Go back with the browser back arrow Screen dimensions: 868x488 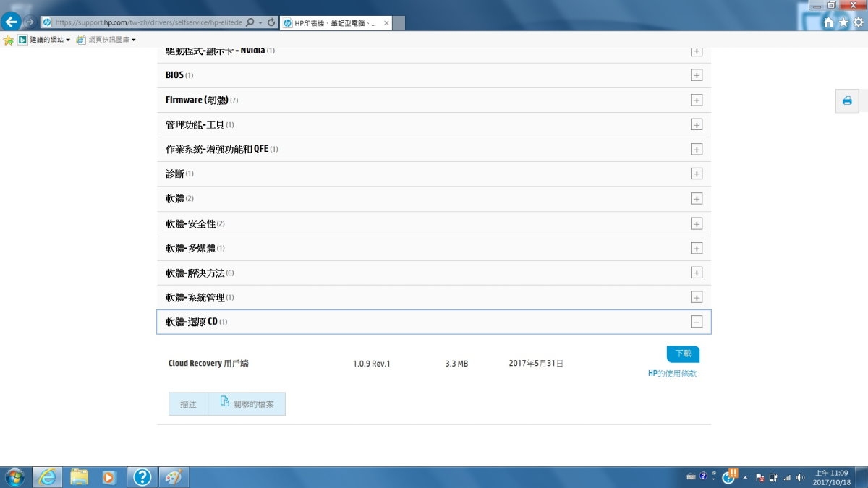(12, 22)
